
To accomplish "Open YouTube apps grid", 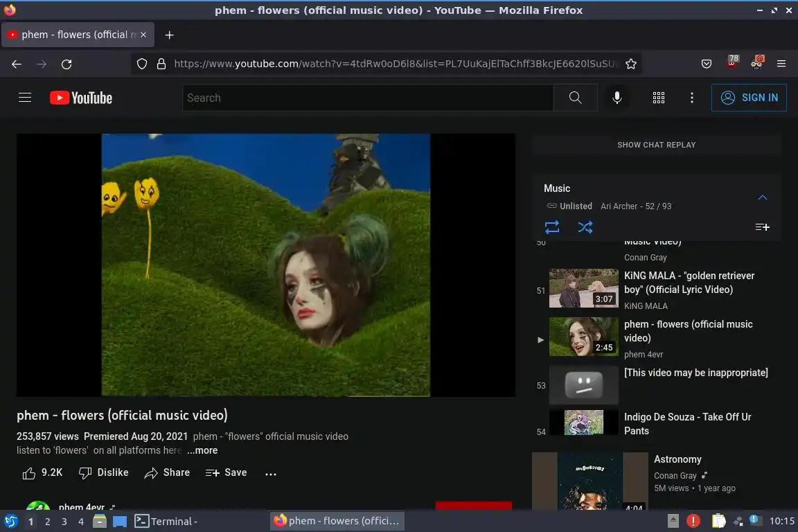I will [659, 98].
